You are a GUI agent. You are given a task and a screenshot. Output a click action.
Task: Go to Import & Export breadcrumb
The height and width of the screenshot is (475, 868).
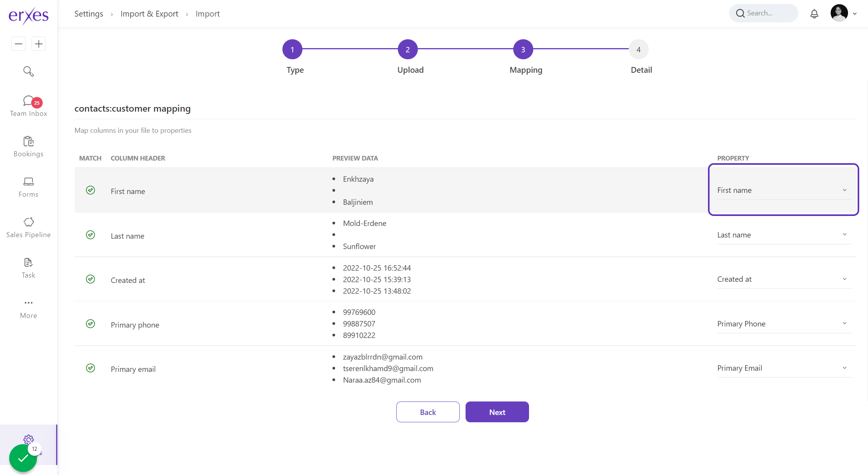coord(149,14)
